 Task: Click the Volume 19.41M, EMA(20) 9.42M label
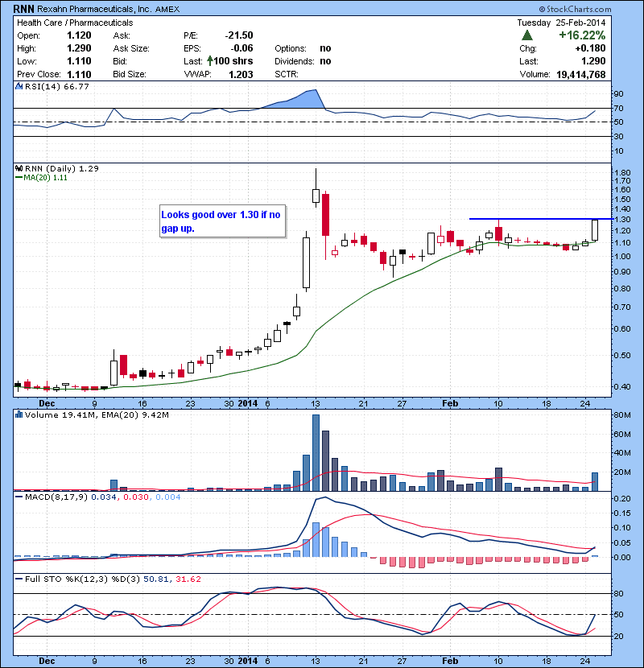[97, 415]
